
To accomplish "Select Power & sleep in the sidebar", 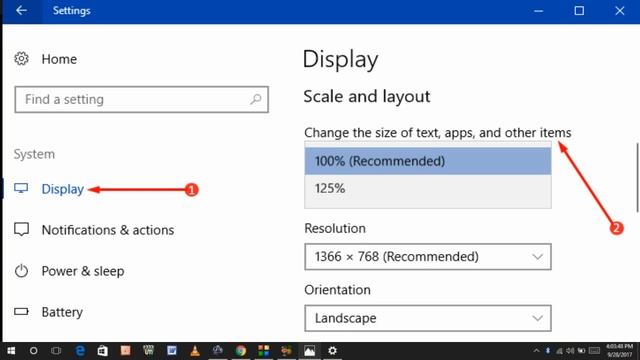I will 83,271.
